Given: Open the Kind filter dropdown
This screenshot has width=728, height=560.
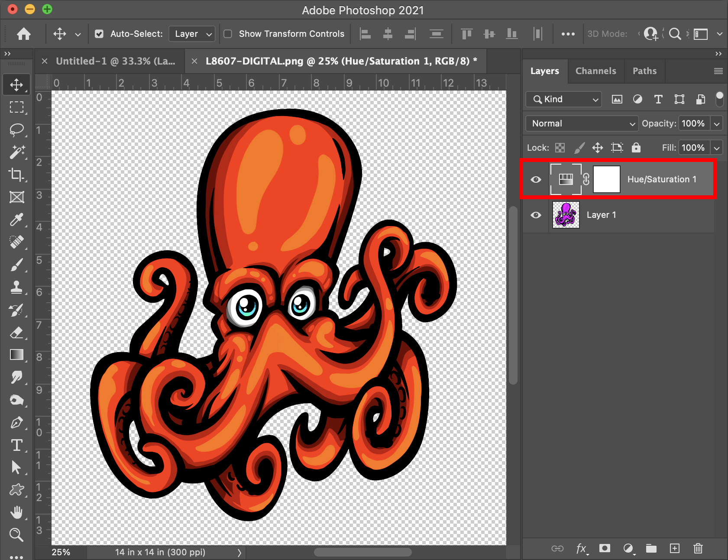Looking at the screenshot, I should [x=563, y=99].
